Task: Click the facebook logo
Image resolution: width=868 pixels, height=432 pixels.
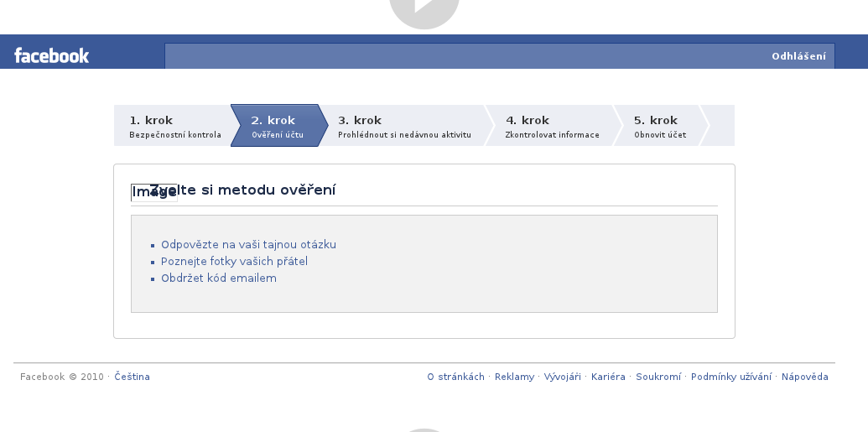Action: [51, 55]
